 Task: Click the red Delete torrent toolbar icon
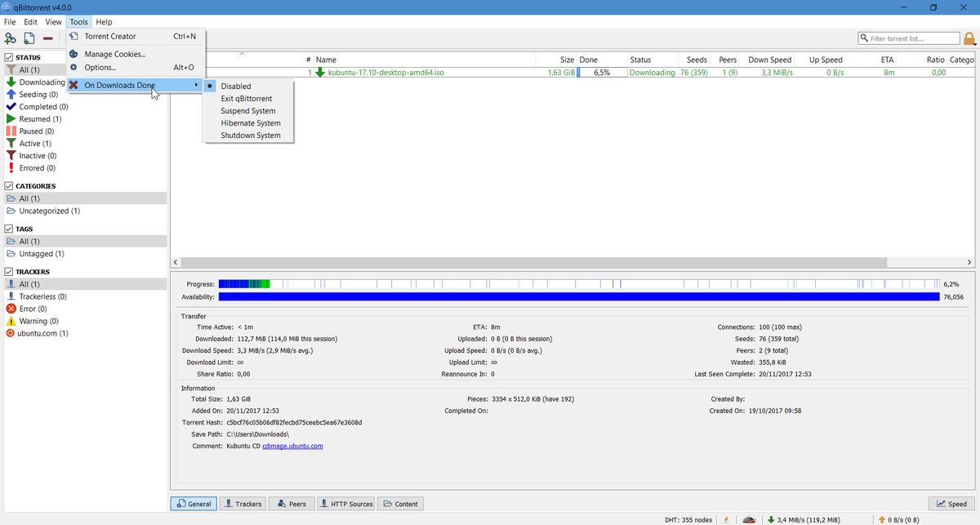tap(48, 38)
